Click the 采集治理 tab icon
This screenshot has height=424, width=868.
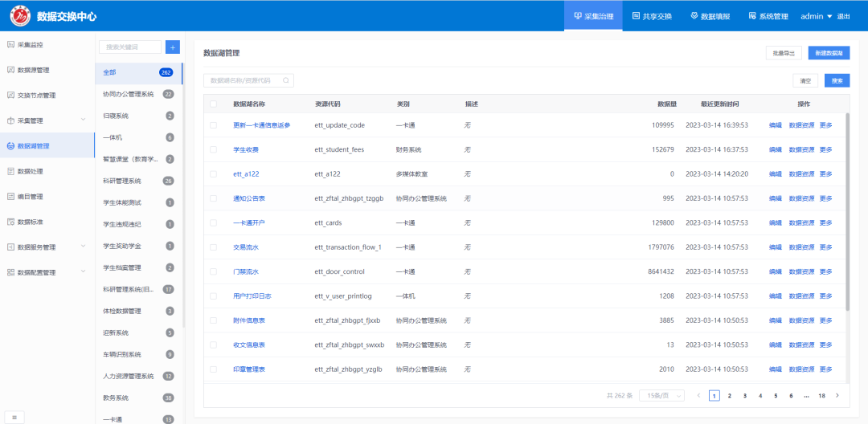point(578,16)
